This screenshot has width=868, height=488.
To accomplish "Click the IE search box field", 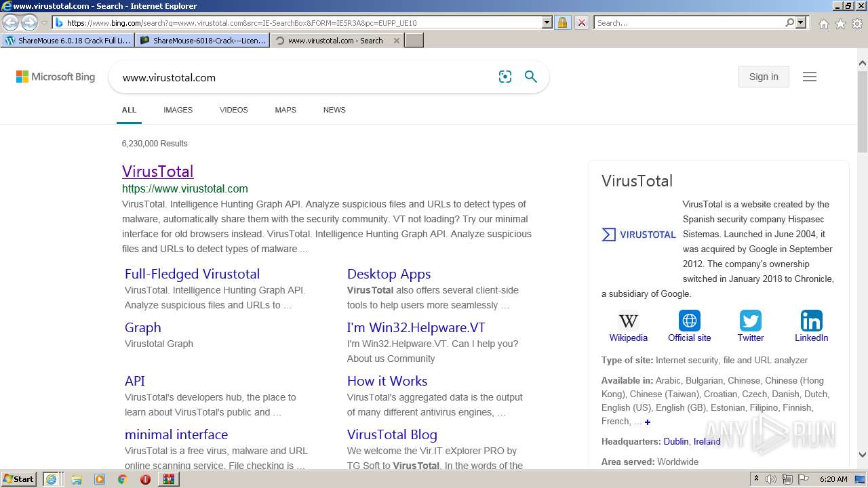I will click(x=689, y=22).
